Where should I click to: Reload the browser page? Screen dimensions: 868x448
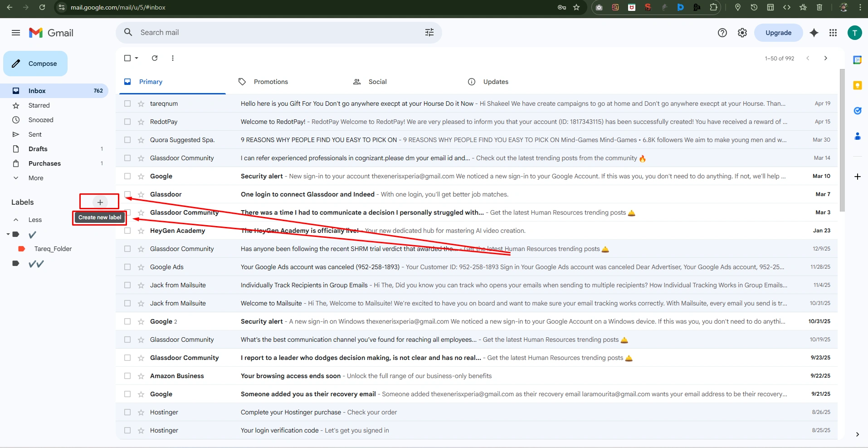click(42, 7)
